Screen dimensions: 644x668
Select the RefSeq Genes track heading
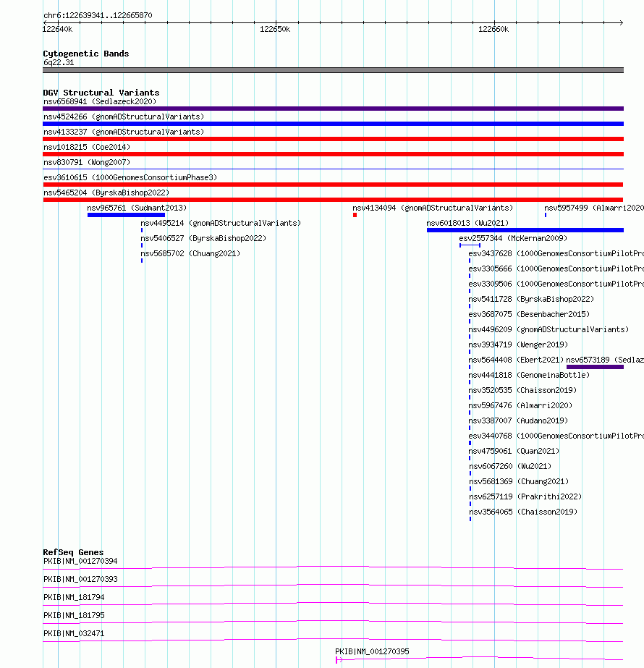click(73, 552)
